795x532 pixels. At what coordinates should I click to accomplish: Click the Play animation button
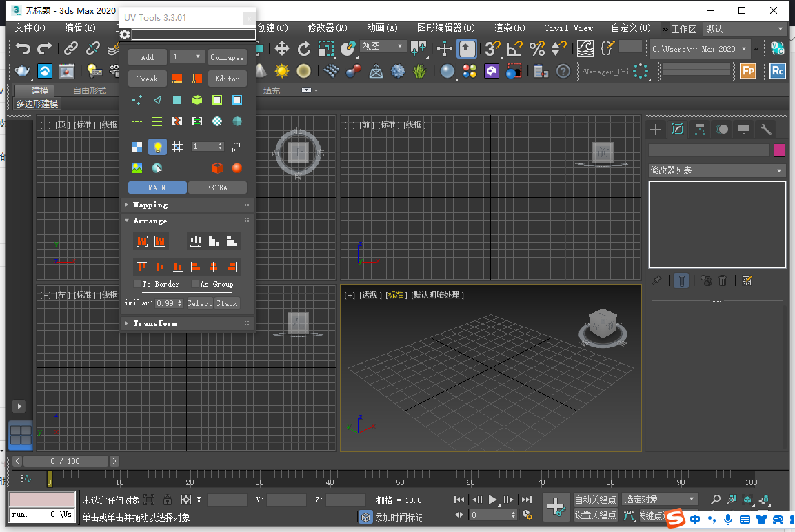point(492,500)
